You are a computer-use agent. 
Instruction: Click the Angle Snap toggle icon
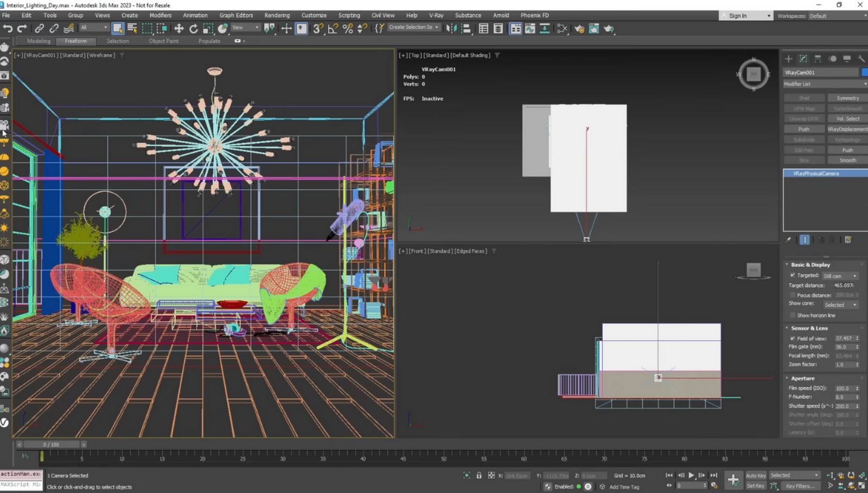point(334,28)
